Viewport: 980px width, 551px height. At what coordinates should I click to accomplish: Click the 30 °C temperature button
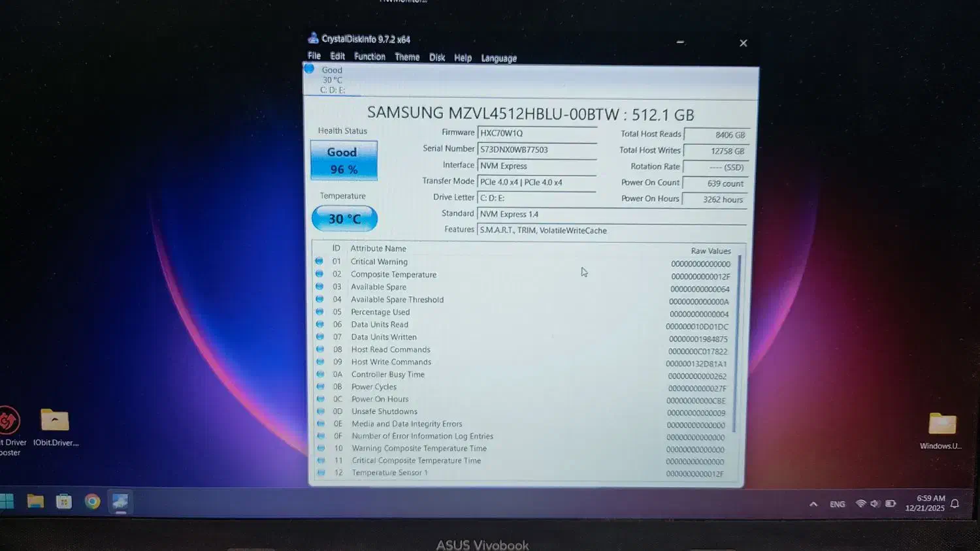(344, 219)
